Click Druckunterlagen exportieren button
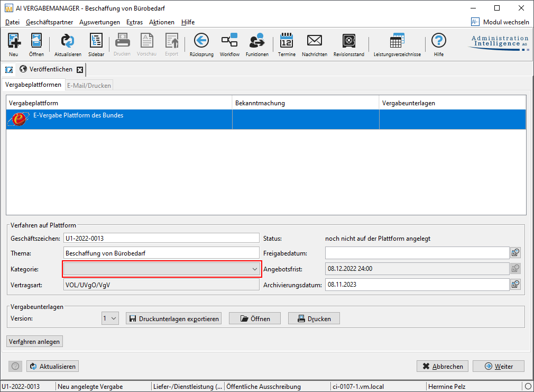The image size is (534, 392). (174, 318)
